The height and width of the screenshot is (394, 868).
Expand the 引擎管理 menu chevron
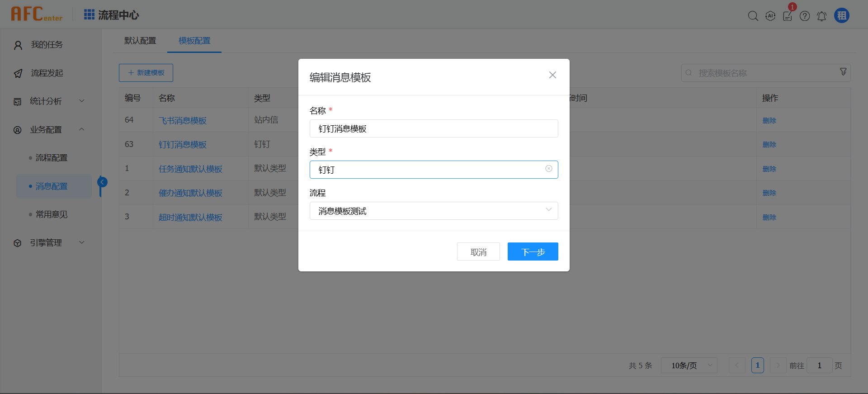click(x=82, y=242)
